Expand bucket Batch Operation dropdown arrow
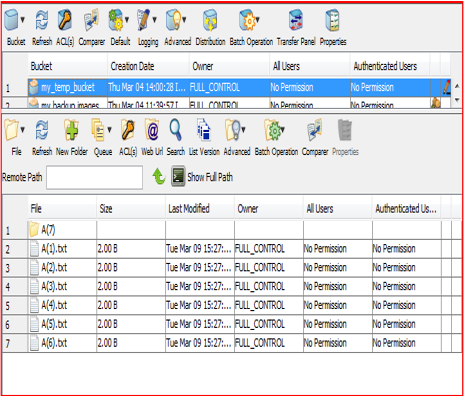Viewport: 464px width, 396px height. pos(258,20)
